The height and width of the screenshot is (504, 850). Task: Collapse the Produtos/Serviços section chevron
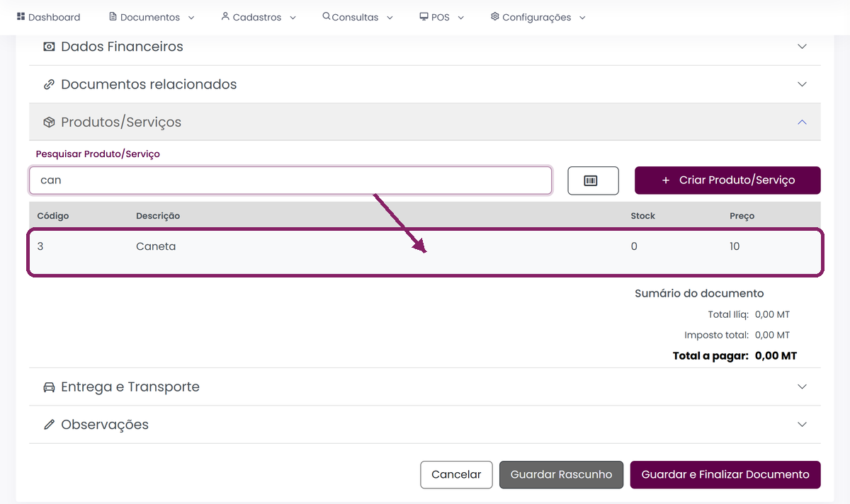(802, 122)
